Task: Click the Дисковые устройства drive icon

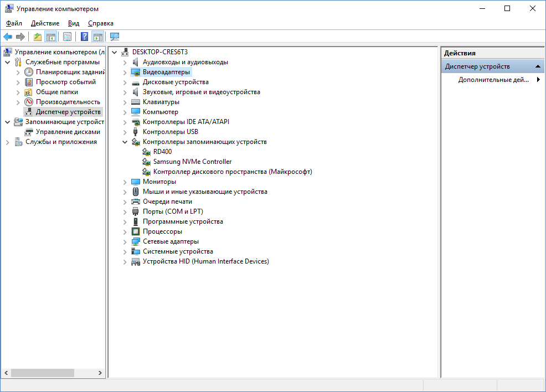Action: click(136, 82)
